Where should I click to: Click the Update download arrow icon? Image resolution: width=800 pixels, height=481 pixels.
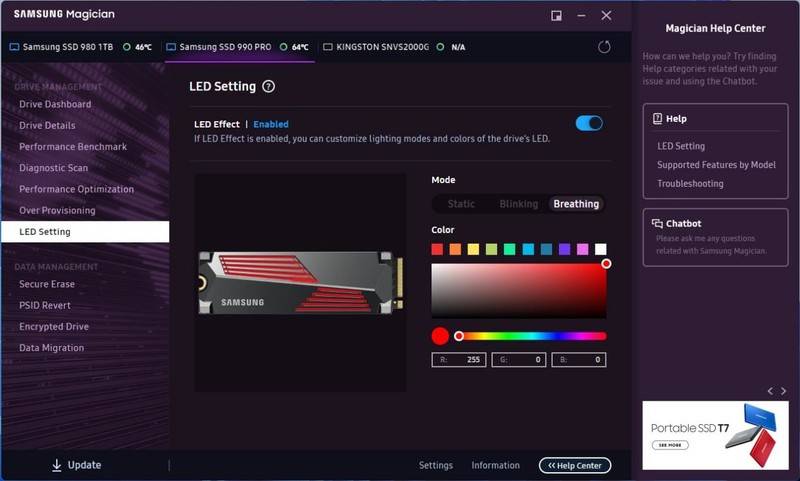click(x=57, y=465)
